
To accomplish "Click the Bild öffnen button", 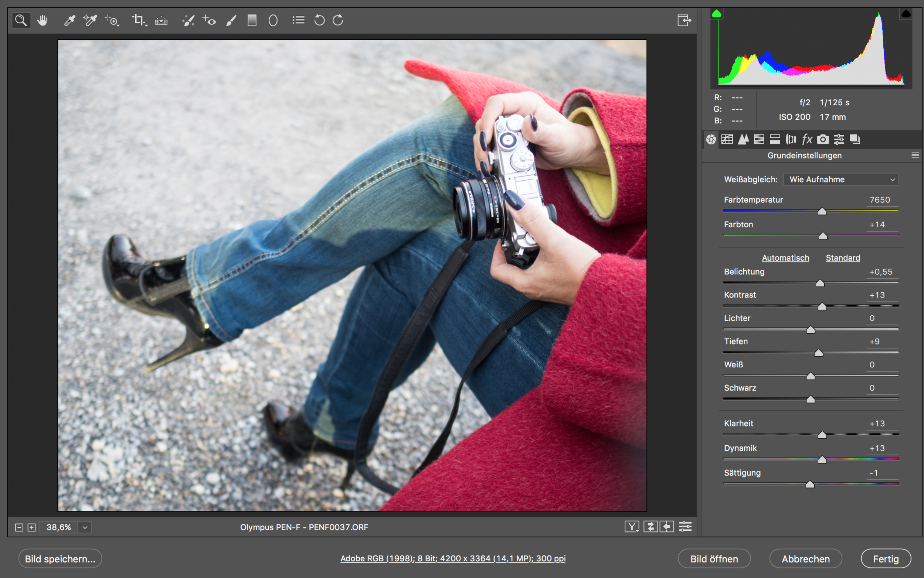I will point(714,559).
